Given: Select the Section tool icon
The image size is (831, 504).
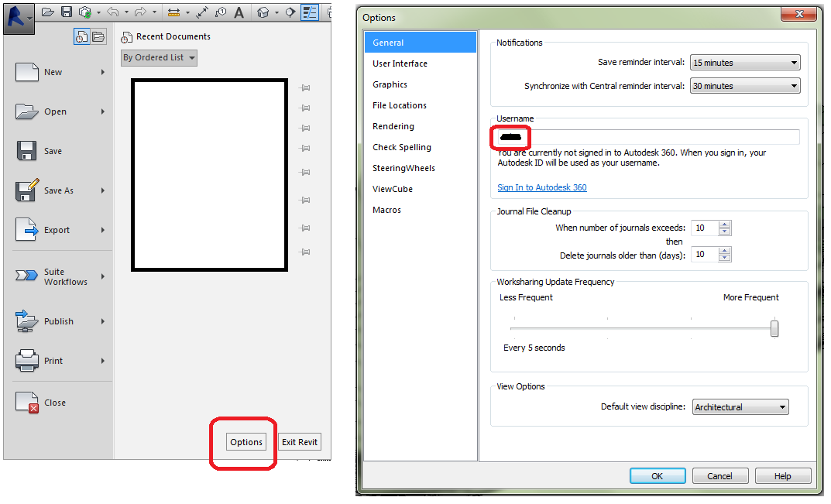Looking at the screenshot, I should click(x=290, y=12).
